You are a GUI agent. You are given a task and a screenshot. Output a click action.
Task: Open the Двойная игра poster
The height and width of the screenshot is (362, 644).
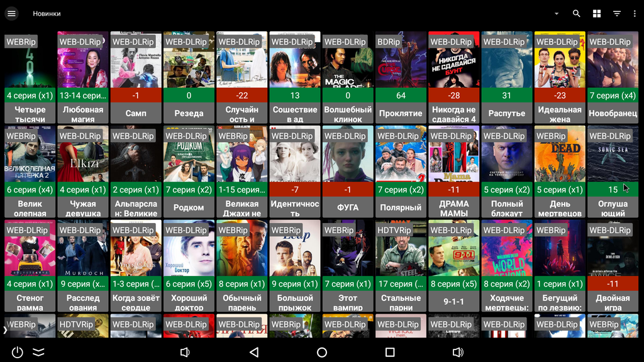tap(613, 248)
